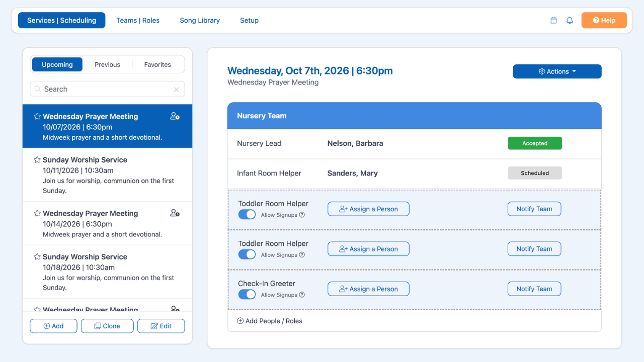Image resolution: width=644 pixels, height=362 pixels.
Task: Click the Accepted status badge
Action: click(x=535, y=143)
